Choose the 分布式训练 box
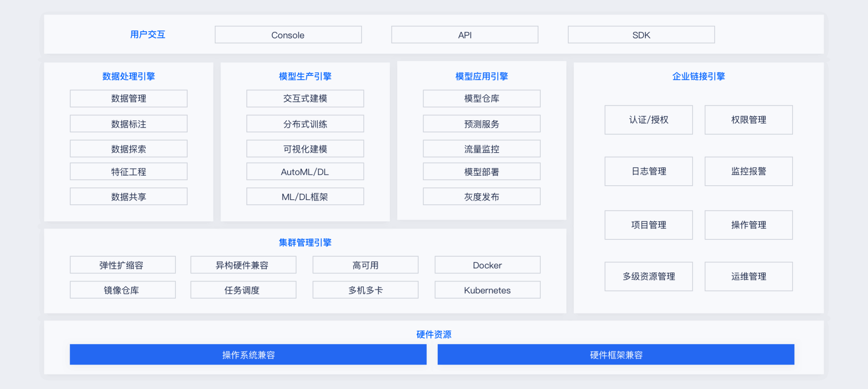This screenshot has height=389, width=868. [305, 124]
